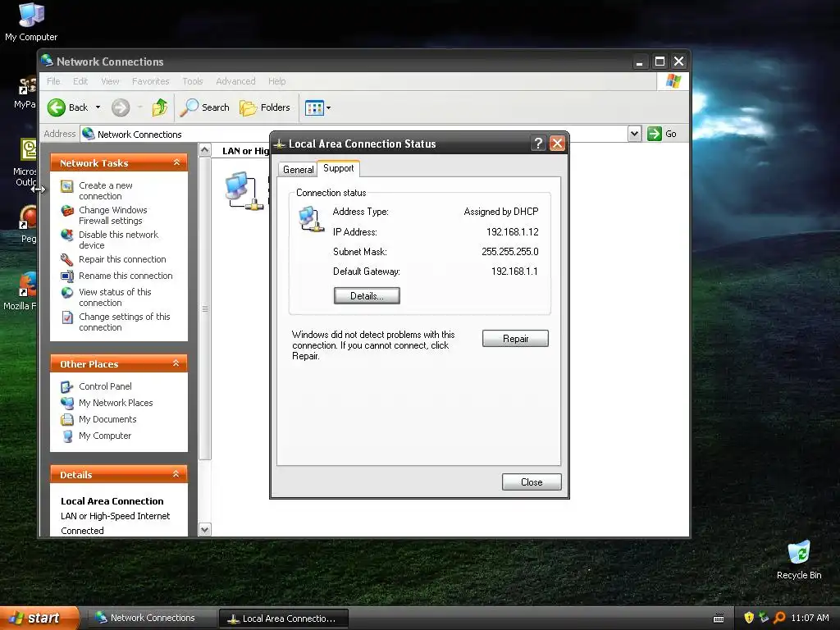Click the IP Address value 192.168.1.12
The image size is (840, 630).
pos(512,232)
